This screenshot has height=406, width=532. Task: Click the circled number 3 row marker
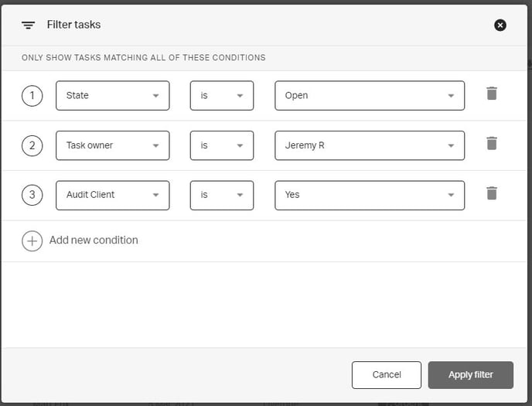(x=32, y=195)
